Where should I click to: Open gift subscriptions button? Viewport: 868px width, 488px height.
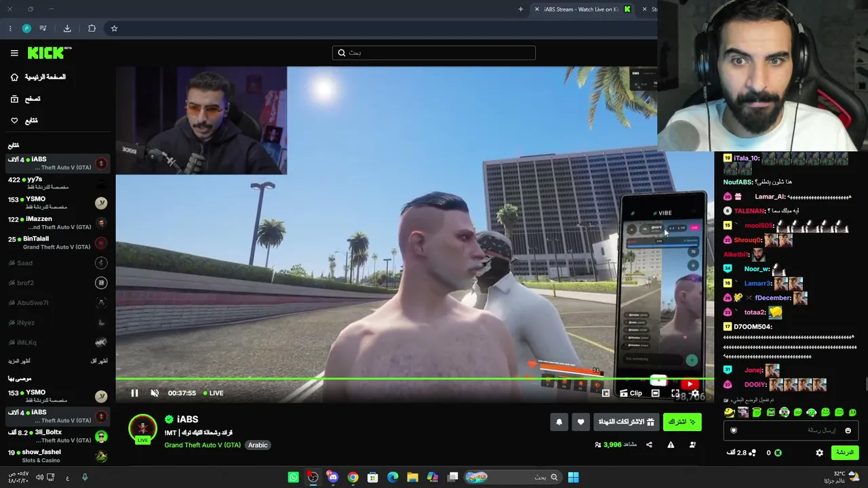[x=626, y=422]
